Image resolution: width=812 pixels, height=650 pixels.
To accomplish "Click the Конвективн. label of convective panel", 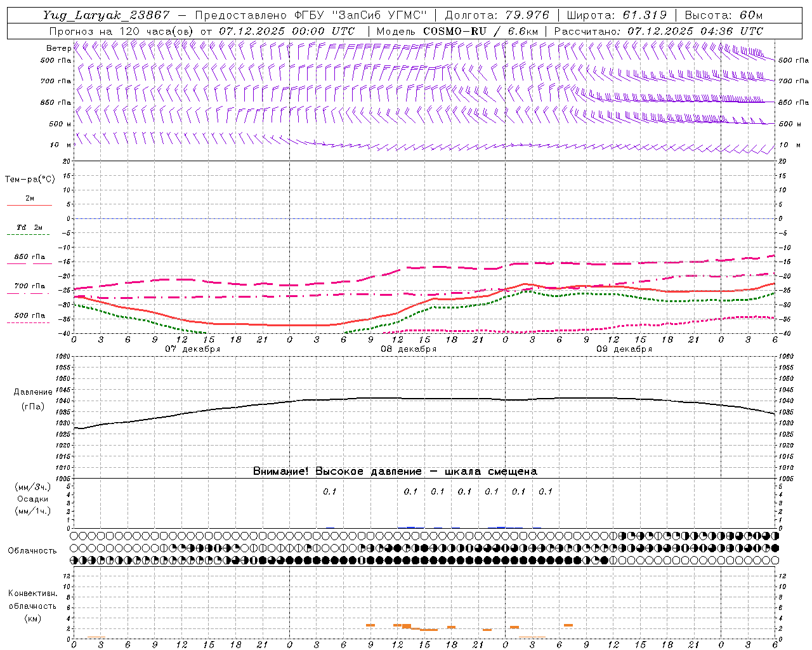I will coord(32,594).
